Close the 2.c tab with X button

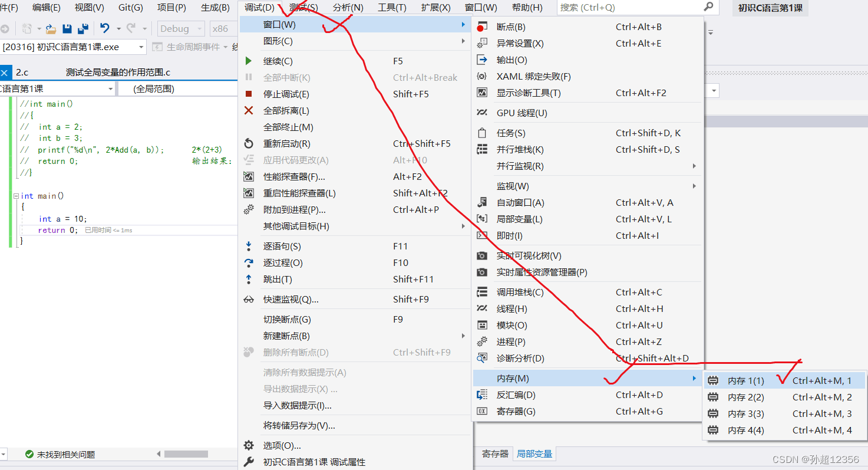[5, 73]
